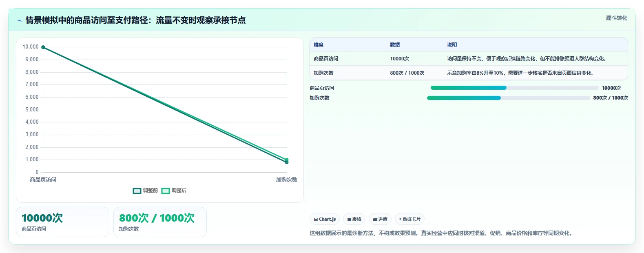Click the 加购次数 x-axis label
Image resolution: width=644 pixels, height=253 pixels.
(287, 180)
